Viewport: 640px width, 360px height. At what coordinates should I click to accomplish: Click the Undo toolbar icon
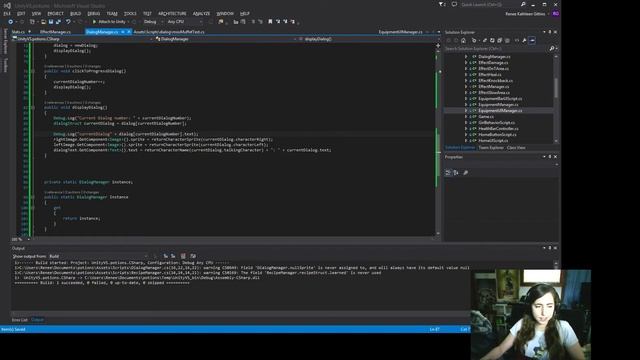(x=68, y=22)
